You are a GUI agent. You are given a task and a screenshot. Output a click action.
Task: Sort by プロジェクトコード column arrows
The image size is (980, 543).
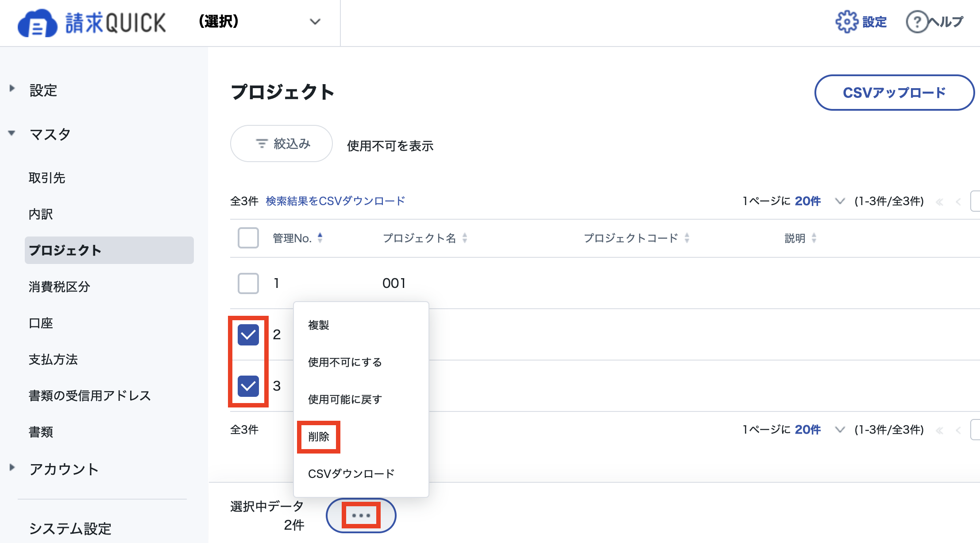(x=687, y=238)
